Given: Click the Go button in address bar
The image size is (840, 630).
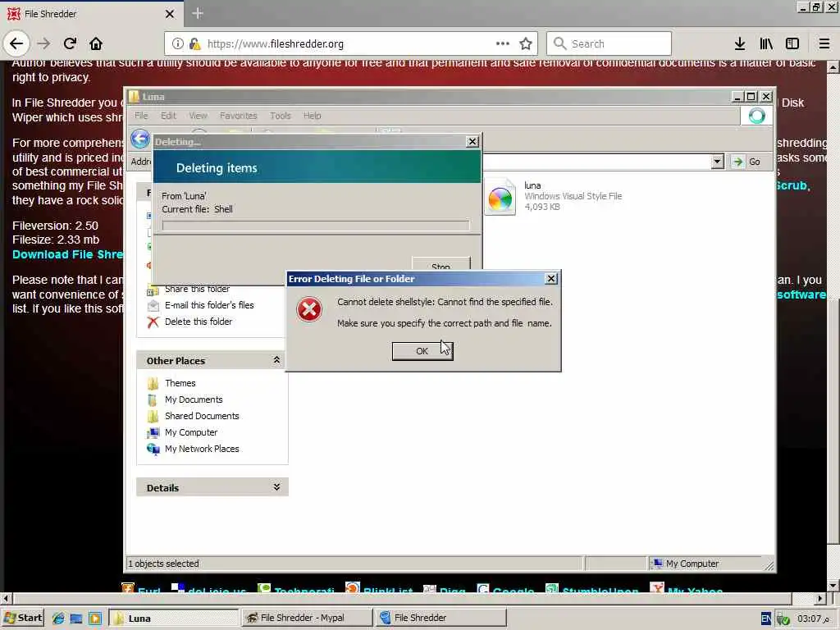Looking at the screenshot, I should click(x=746, y=162).
